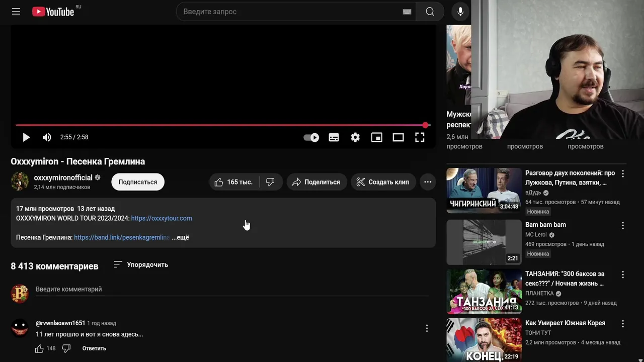Open more actions menu below video

[428, 182]
